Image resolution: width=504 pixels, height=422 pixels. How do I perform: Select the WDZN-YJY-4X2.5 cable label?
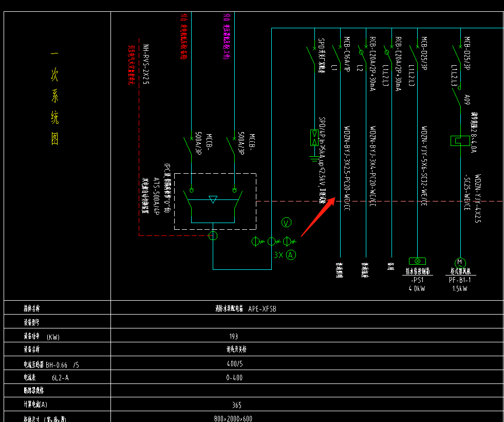pos(478,199)
